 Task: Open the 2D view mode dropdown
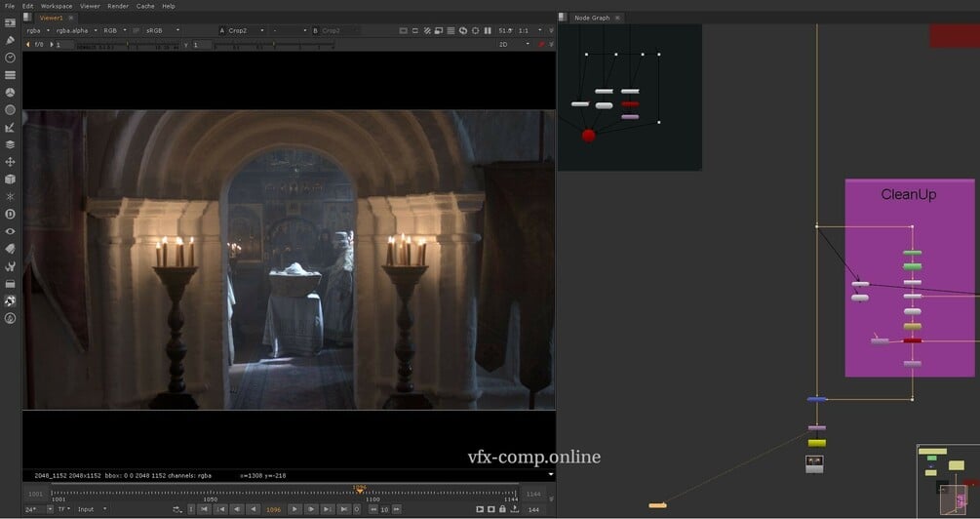click(514, 45)
